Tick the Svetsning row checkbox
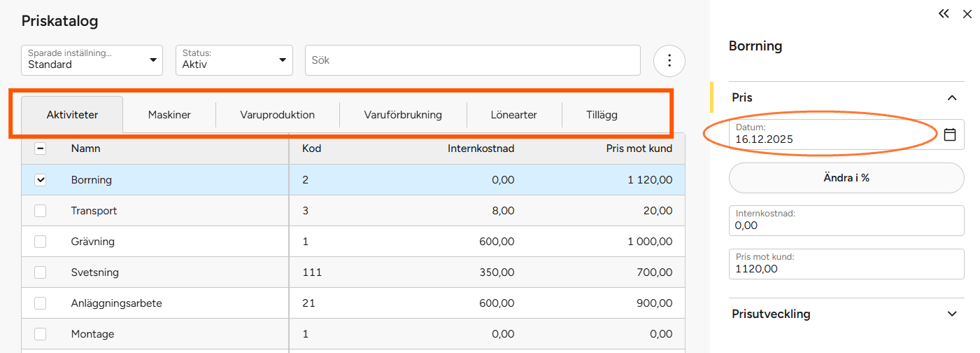Viewport: 980px width, 353px height. 41,272
